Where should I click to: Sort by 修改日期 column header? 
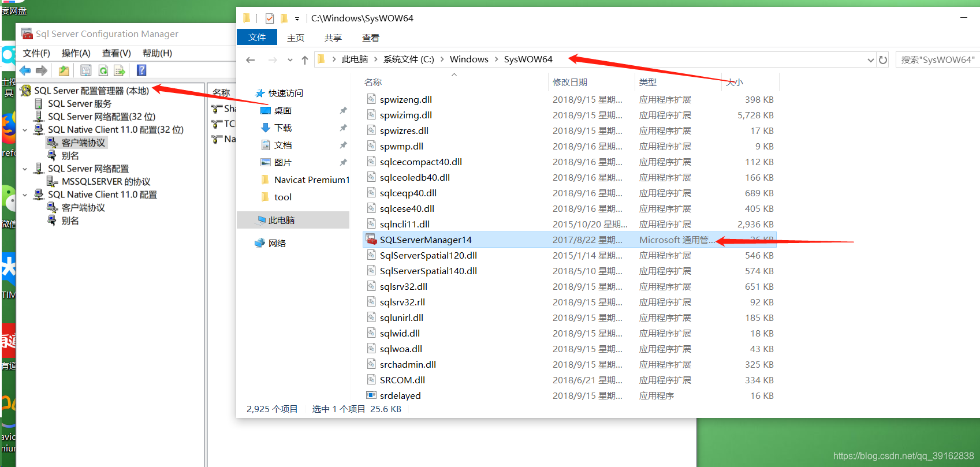(570, 82)
